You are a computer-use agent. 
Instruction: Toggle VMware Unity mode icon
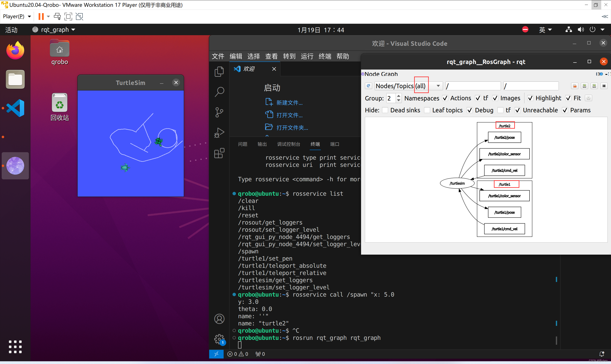pos(80,17)
